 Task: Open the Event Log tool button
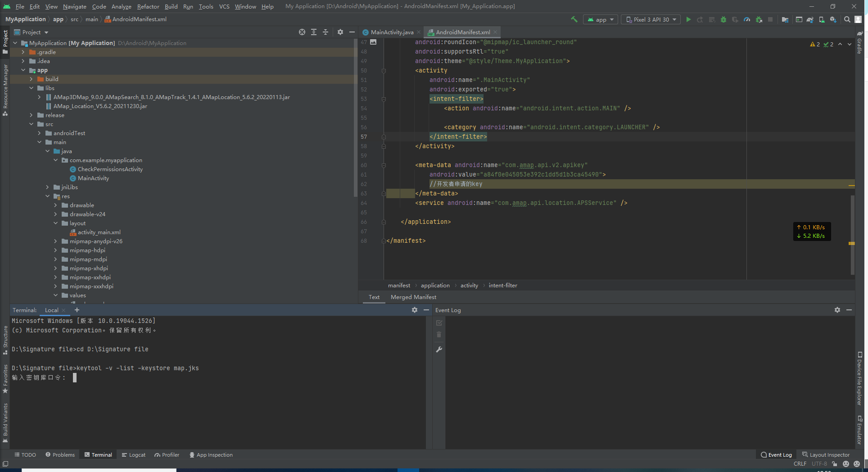coord(776,455)
